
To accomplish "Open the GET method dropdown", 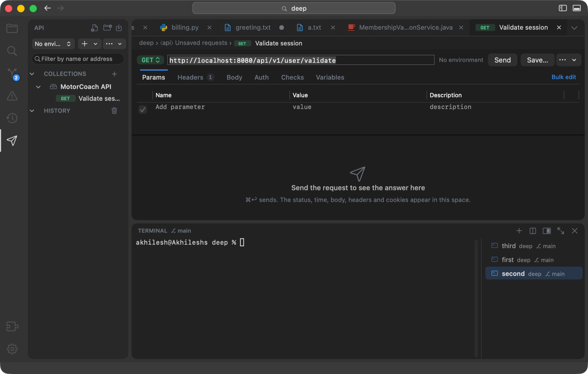I will 150,60.
